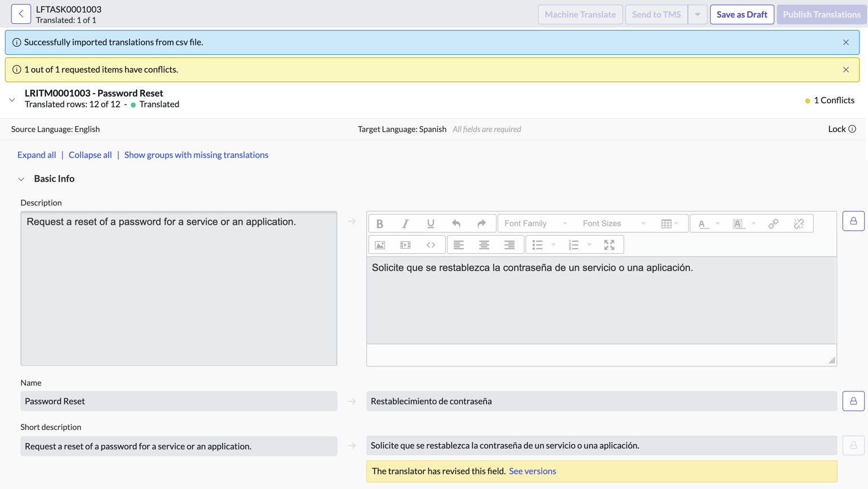The width and height of the screenshot is (868, 489).
Task: Dismiss the conflicts warning banner
Action: 846,69
